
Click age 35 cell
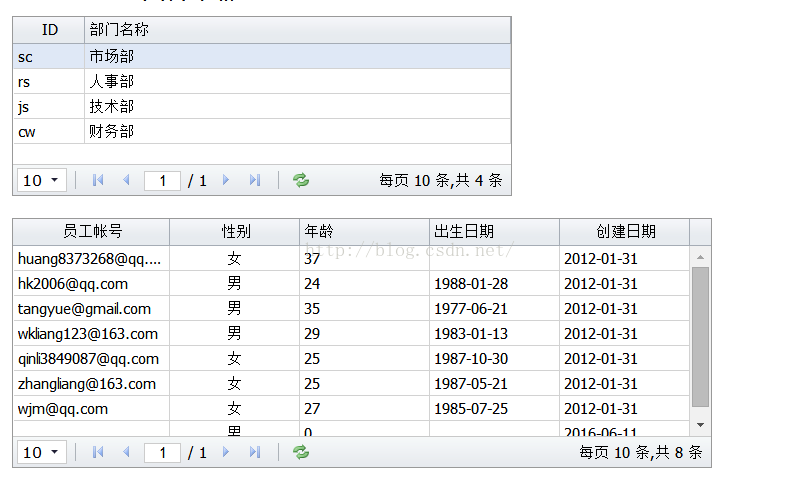click(365, 308)
